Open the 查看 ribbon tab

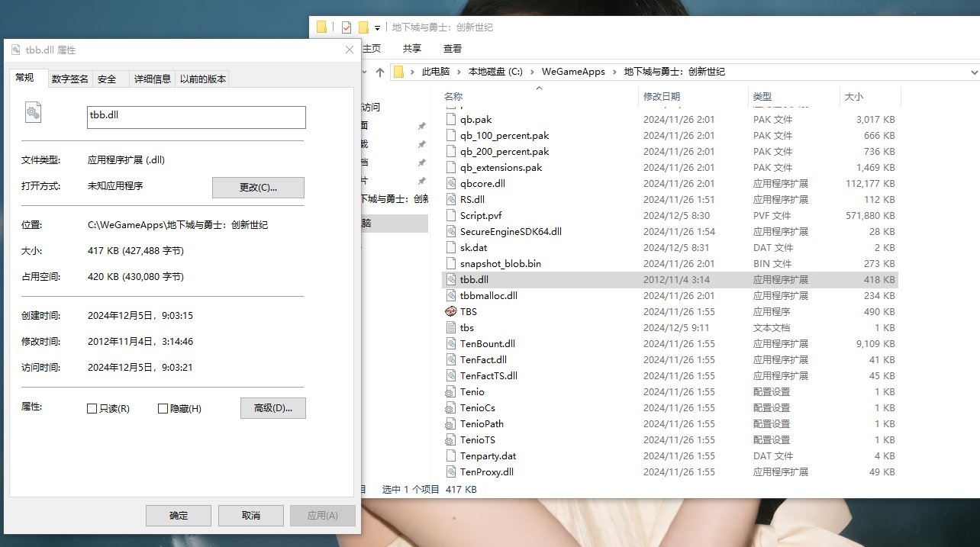[x=451, y=47]
